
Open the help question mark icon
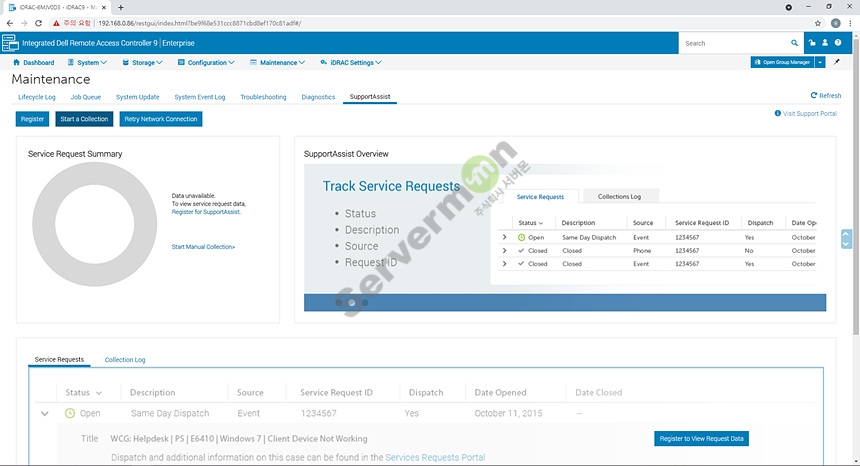tap(838, 43)
